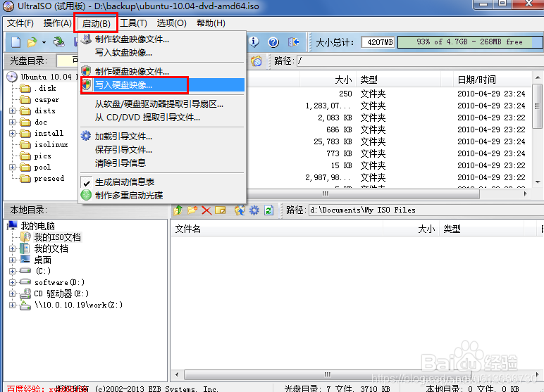This screenshot has height=392, width=544.
Task: Open the 操作(A) menu
Action: point(57,23)
